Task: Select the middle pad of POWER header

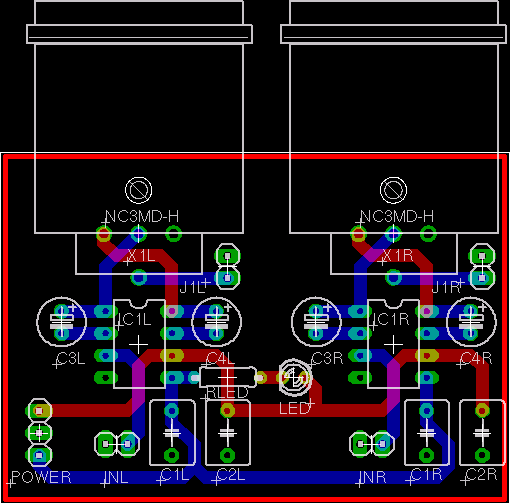Action: 39,433
